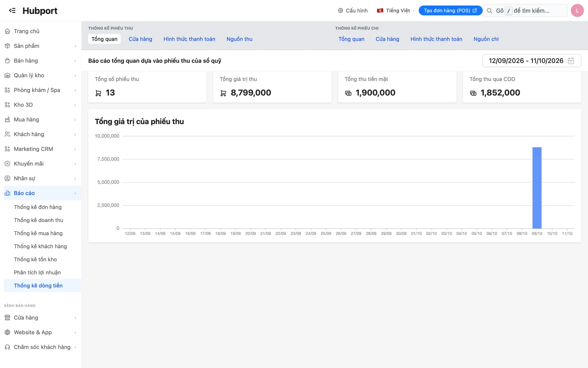
Task: Expand the Bán hàng menu chevron
Action: click(x=75, y=61)
